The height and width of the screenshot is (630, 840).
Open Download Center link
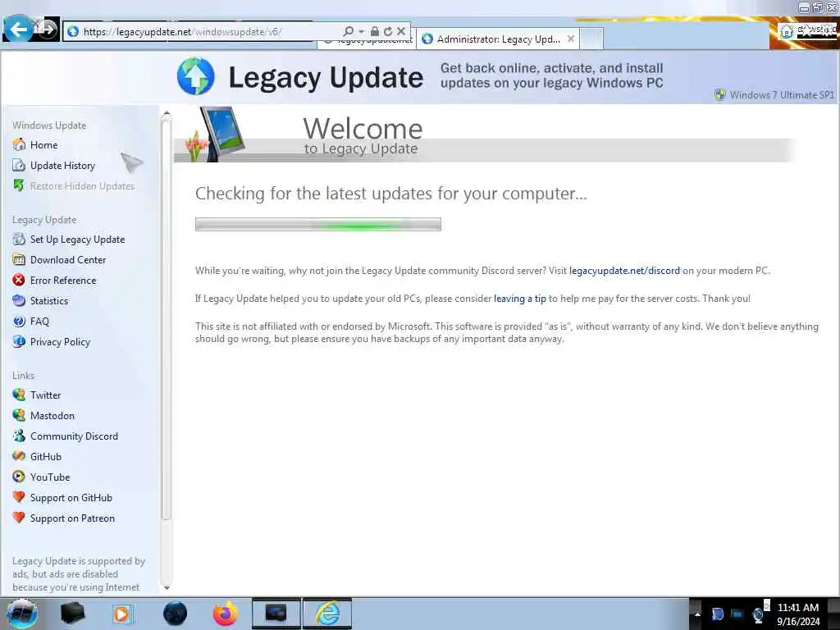[68, 260]
